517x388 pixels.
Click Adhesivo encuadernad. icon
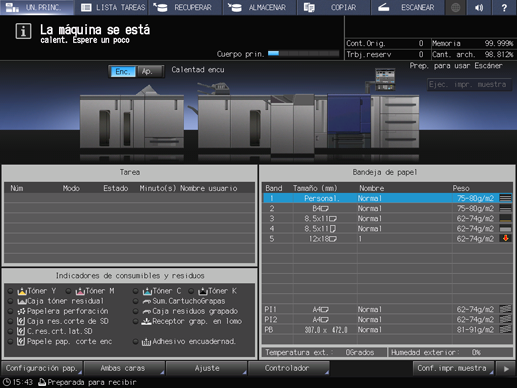tap(147, 342)
